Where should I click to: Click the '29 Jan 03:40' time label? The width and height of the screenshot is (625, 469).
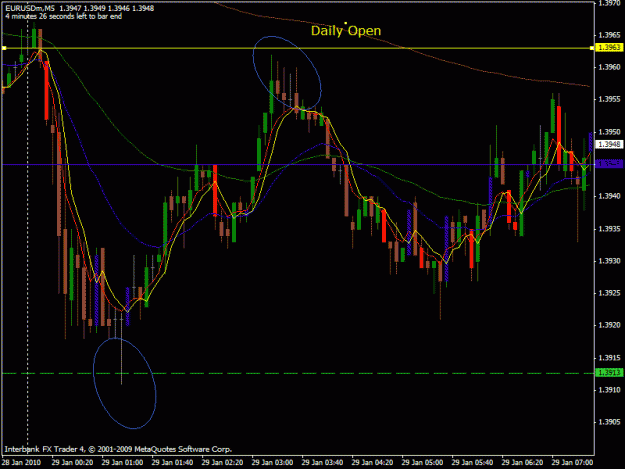coord(322,463)
